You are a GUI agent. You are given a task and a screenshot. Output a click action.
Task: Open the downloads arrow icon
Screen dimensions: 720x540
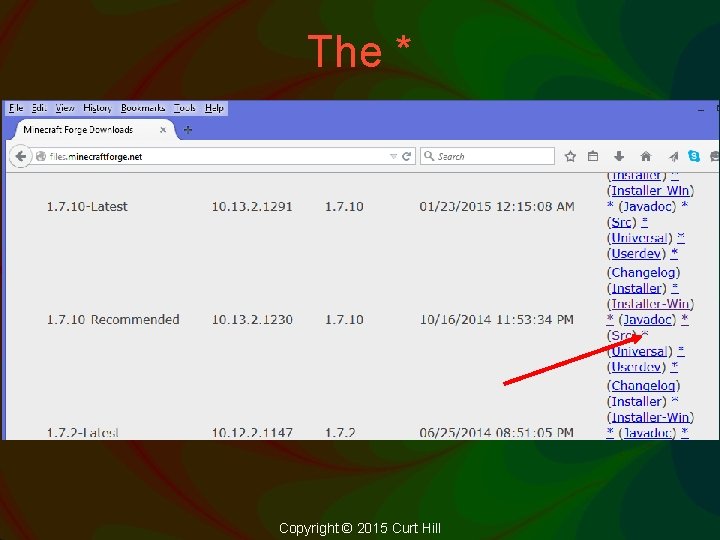(619, 157)
